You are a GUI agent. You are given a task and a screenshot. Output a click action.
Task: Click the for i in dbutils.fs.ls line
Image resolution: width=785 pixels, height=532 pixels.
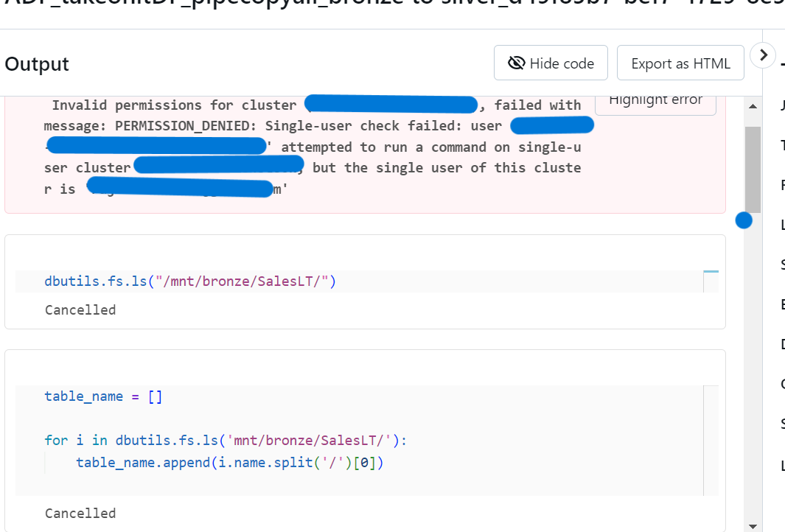pyautogui.click(x=226, y=441)
